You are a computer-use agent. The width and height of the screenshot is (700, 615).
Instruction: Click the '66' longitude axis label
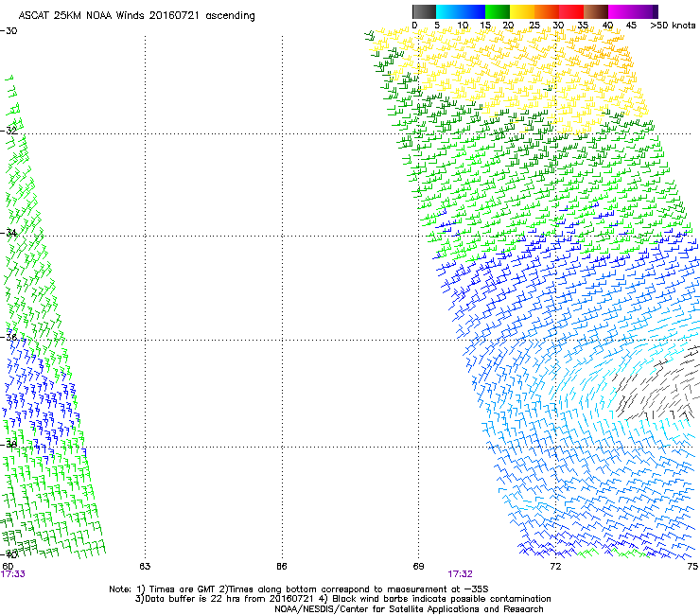[x=281, y=567]
